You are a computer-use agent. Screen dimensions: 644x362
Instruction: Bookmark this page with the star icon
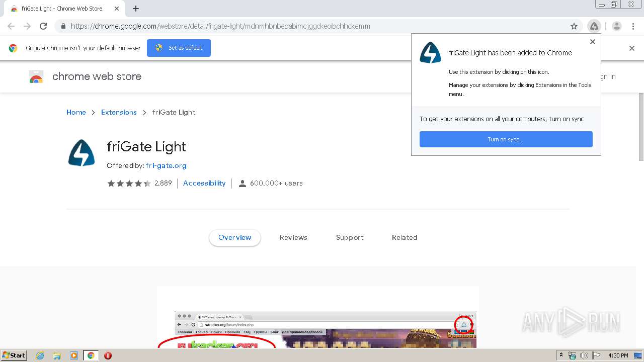click(x=574, y=26)
